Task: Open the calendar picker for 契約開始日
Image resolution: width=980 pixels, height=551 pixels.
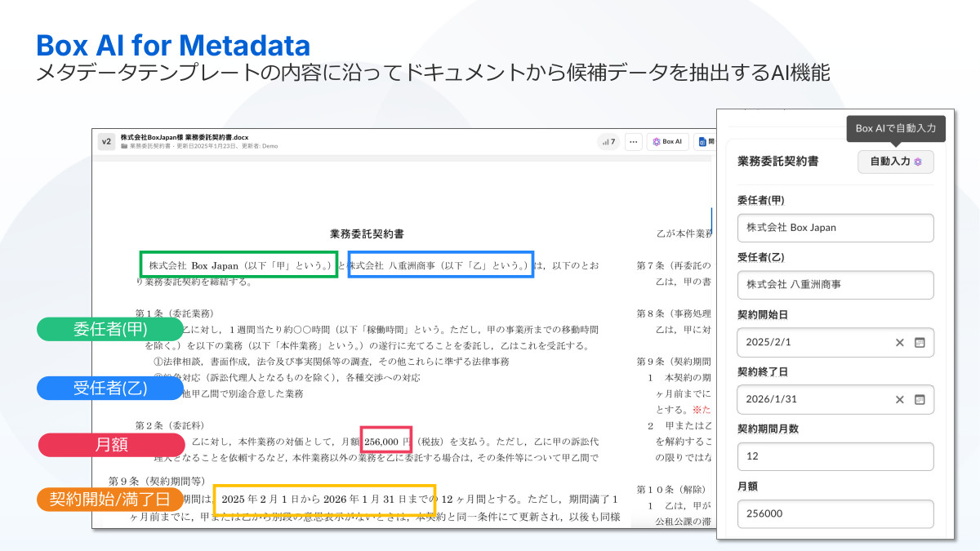Action: (x=920, y=343)
